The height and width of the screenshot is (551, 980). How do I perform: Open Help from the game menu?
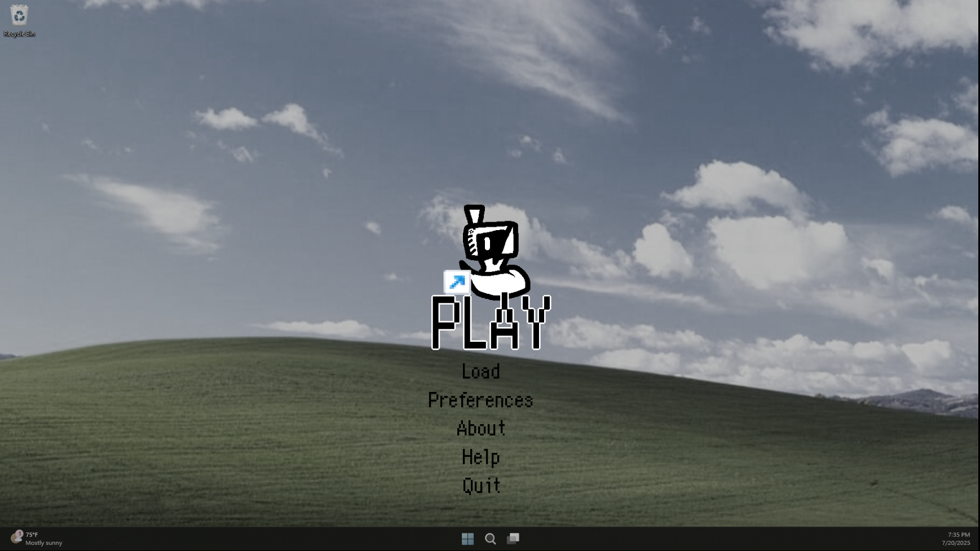481,457
